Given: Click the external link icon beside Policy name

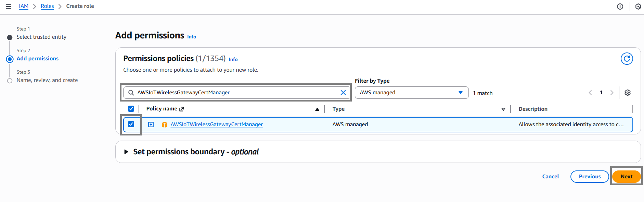Looking at the screenshot, I should point(182,109).
